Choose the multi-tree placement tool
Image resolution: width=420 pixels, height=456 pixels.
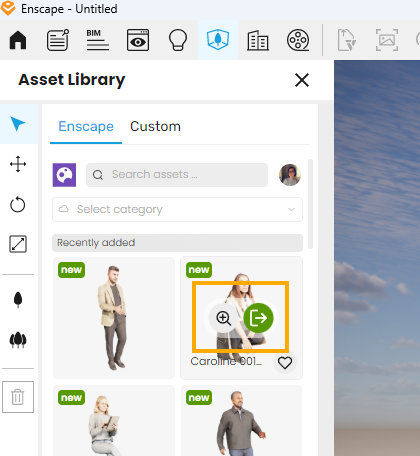coord(18,340)
